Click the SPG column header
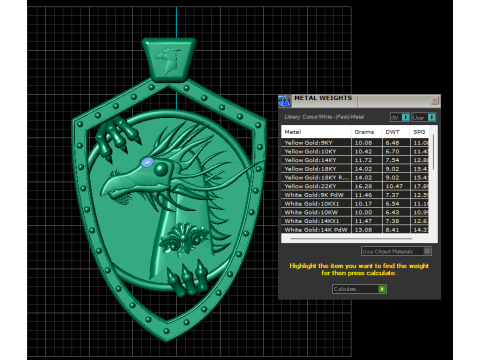The width and height of the screenshot is (480, 360). [x=419, y=132]
